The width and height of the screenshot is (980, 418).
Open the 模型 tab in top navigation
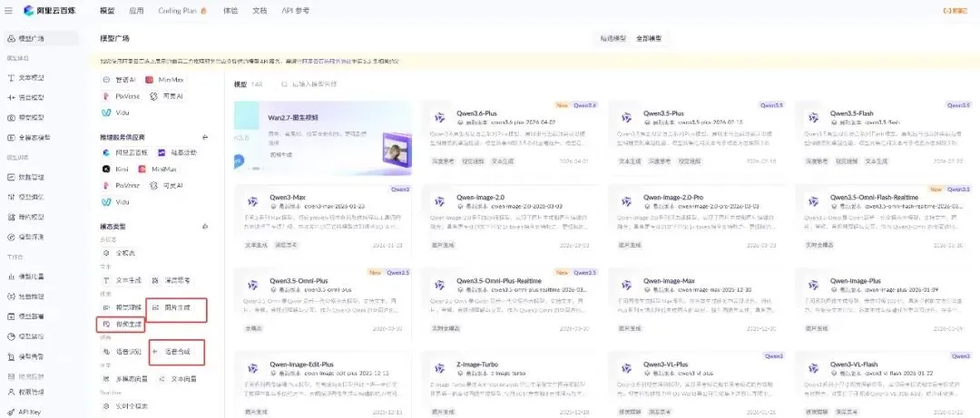[107, 11]
